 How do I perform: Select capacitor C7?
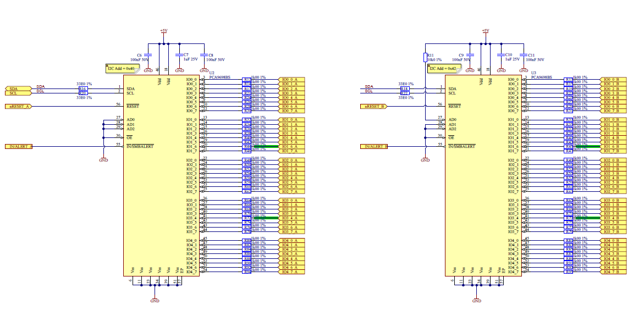[179, 54]
